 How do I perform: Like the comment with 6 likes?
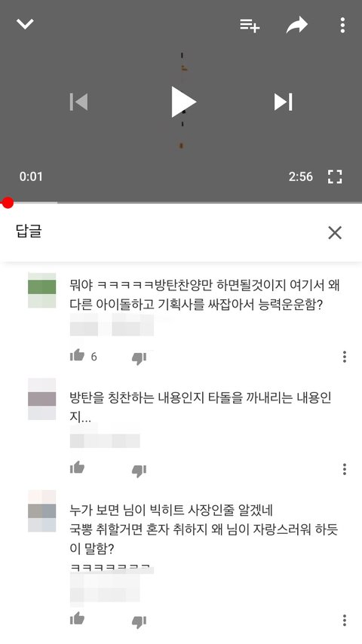(x=77, y=356)
